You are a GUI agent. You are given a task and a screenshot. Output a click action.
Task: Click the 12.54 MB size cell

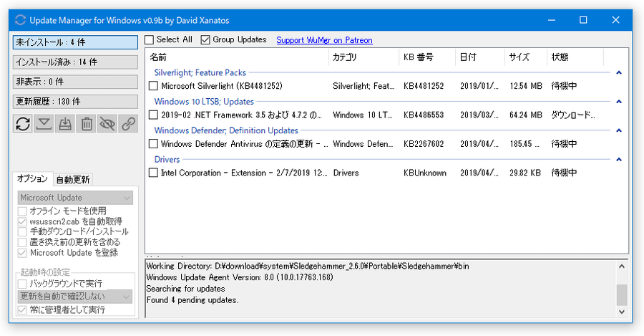coord(526,86)
